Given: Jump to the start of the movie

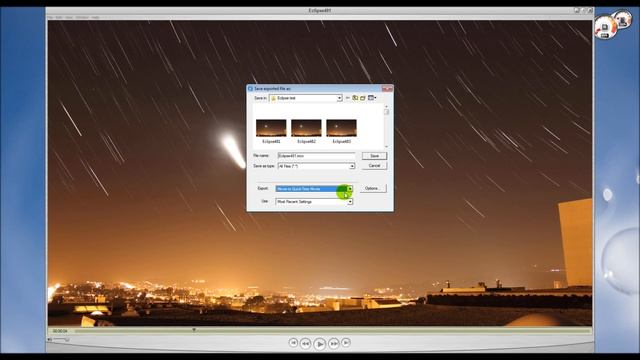Looking at the screenshot, I should point(293,343).
